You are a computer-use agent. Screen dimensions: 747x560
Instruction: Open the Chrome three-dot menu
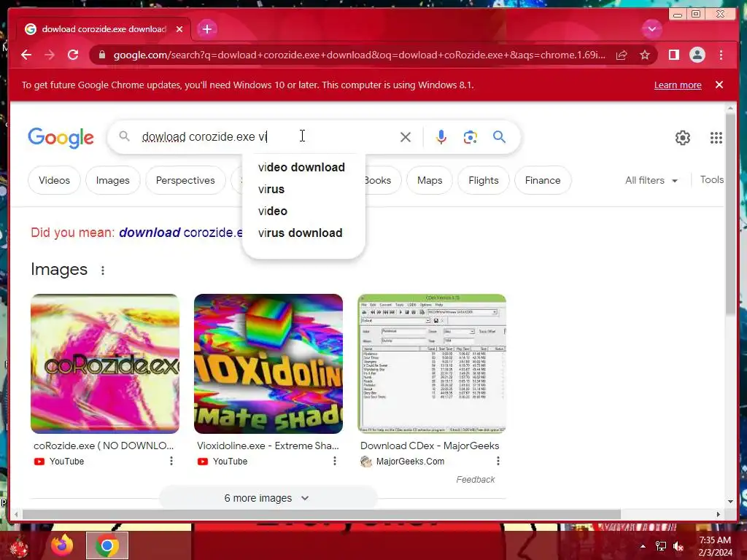721,55
